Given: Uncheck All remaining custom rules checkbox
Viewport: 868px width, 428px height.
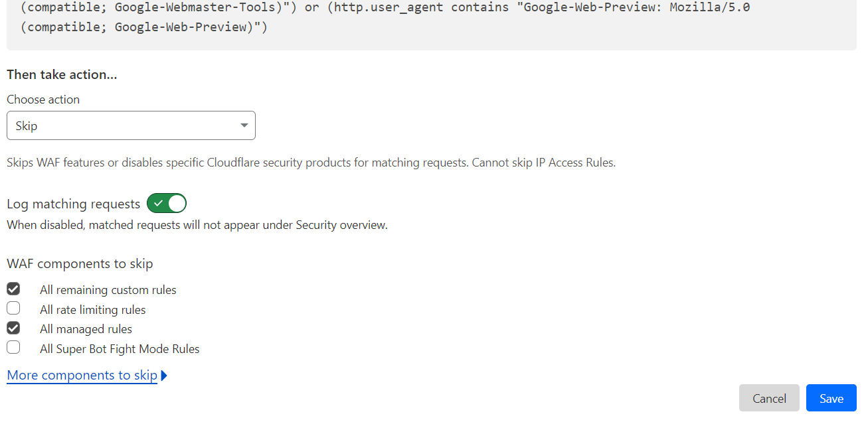Looking at the screenshot, I should pyautogui.click(x=13, y=289).
